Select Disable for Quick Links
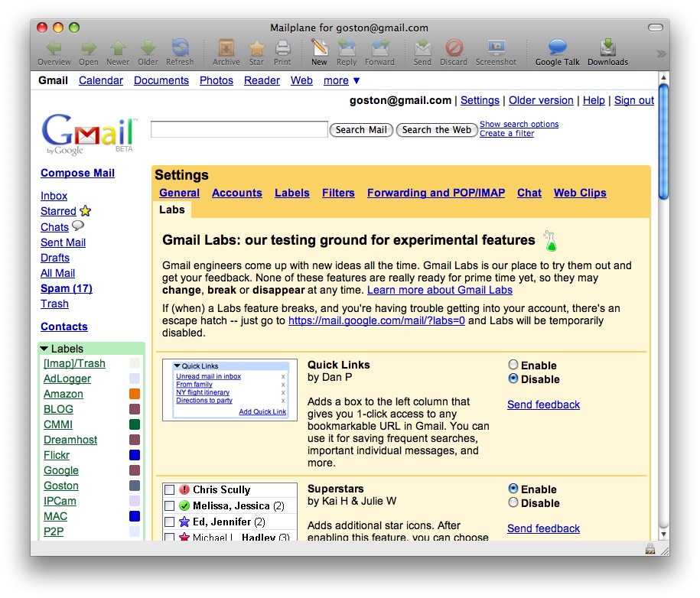The height and width of the screenshot is (598, 700). pyautogui.click(x=513, y=379)
